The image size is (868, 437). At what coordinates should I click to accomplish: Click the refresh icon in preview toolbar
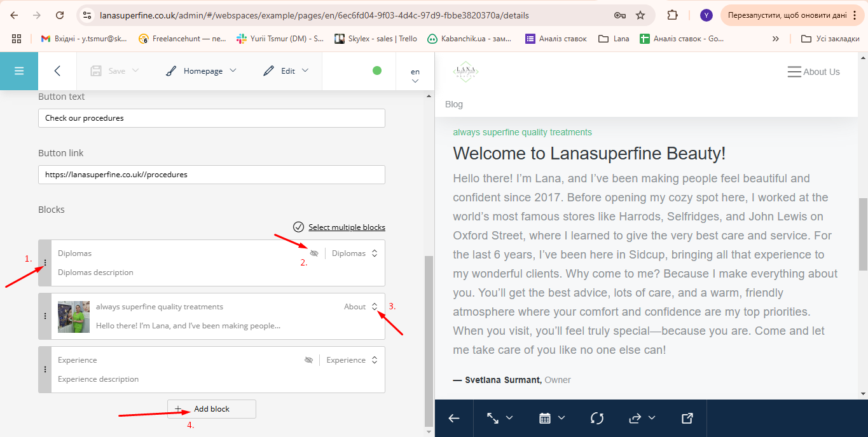(x=596, y=418)
